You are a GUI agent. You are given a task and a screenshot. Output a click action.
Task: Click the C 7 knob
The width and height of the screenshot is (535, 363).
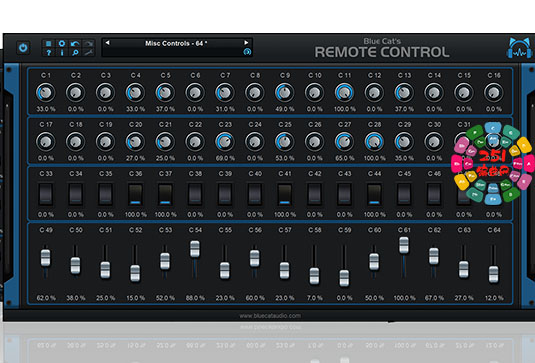[225, 92]
